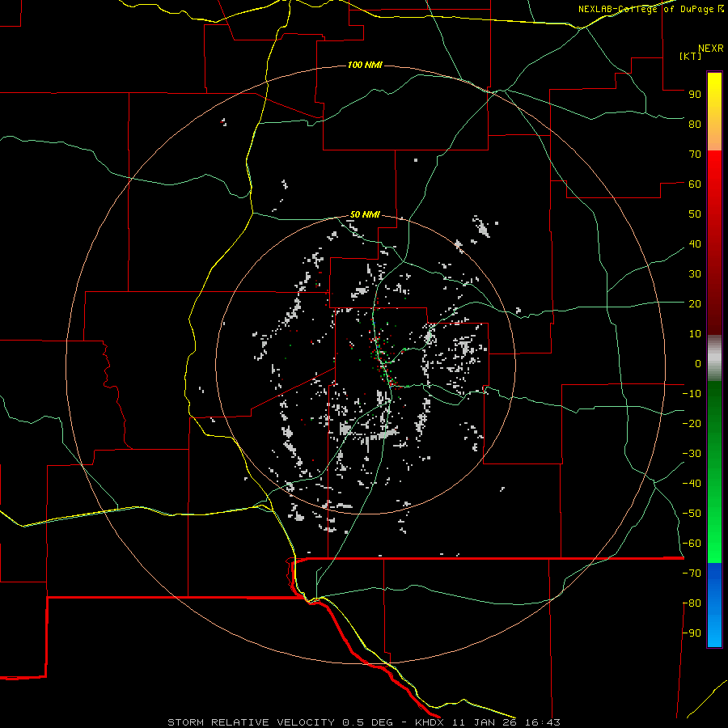Click the "50" tick label on scale
The image size is (728, 728).
695,214
